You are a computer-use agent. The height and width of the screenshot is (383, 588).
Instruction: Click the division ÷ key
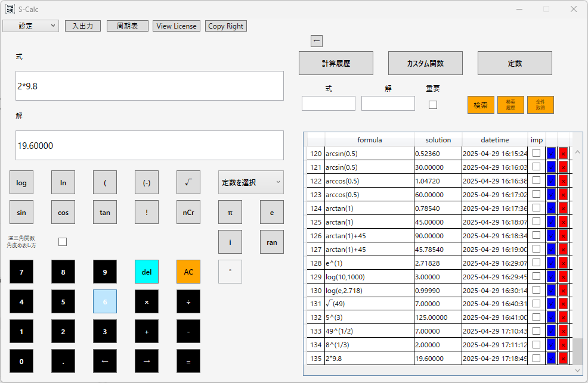(x=188, y=301)
